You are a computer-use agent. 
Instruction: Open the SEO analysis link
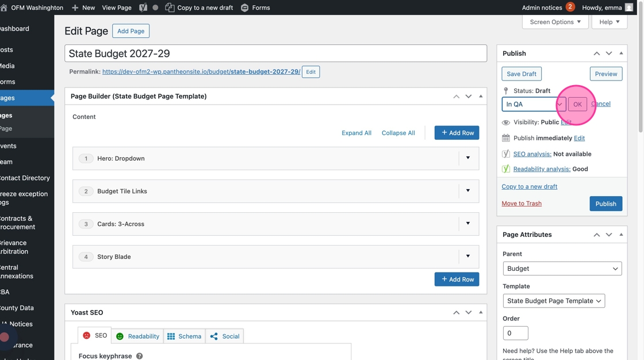point(532,154)
